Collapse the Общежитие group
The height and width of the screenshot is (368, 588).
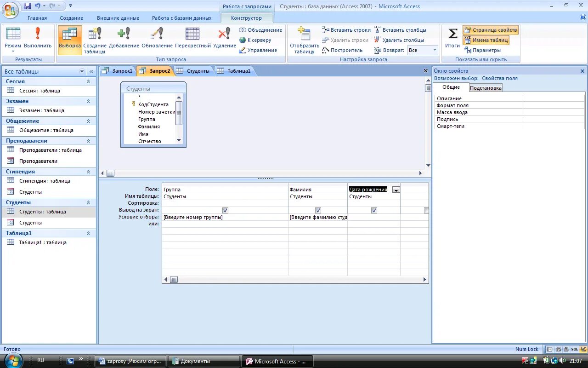[x=88, y=121]
